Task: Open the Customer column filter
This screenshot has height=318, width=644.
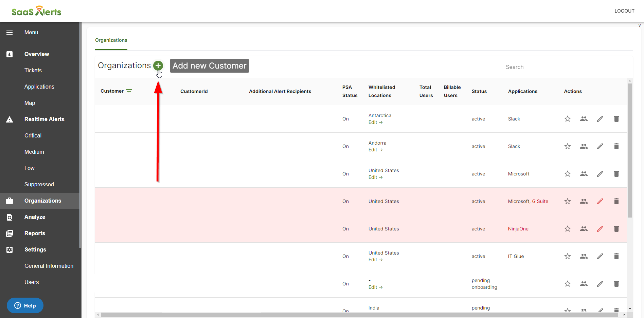Action: click(x=129, y=91)
